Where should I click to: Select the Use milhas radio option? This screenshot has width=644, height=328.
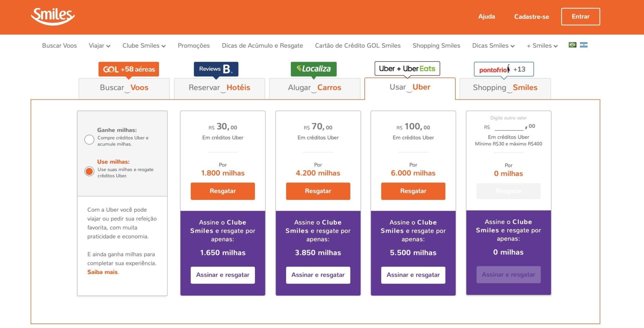[89, 171]
